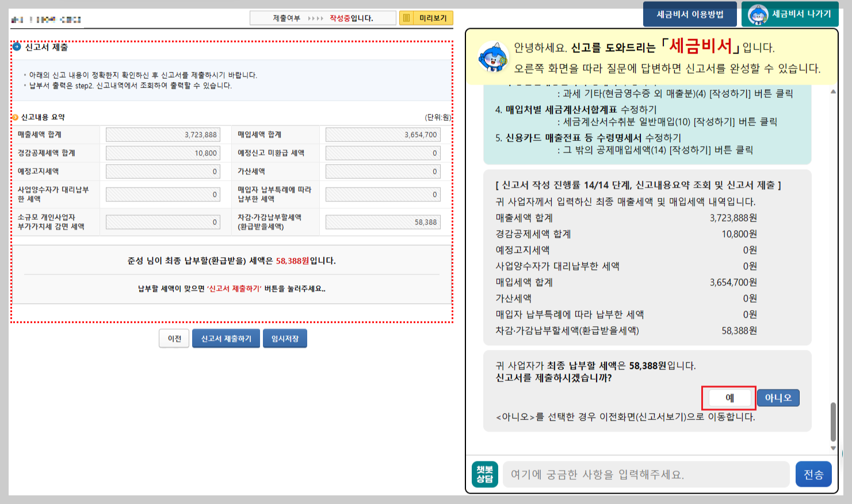Select the 차감·가감납부할세액 field showing 58,388

[x=383, y=222]
